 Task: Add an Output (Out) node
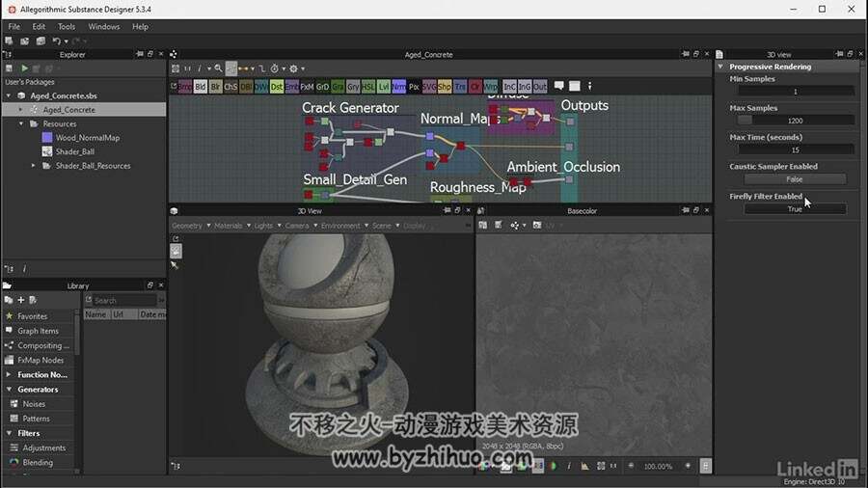coord(540,86)
